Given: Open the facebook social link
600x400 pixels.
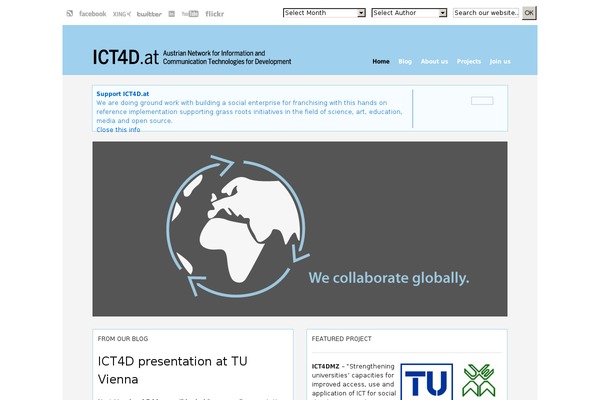Looking at the screenshot, I should click(x=92, y=14).
